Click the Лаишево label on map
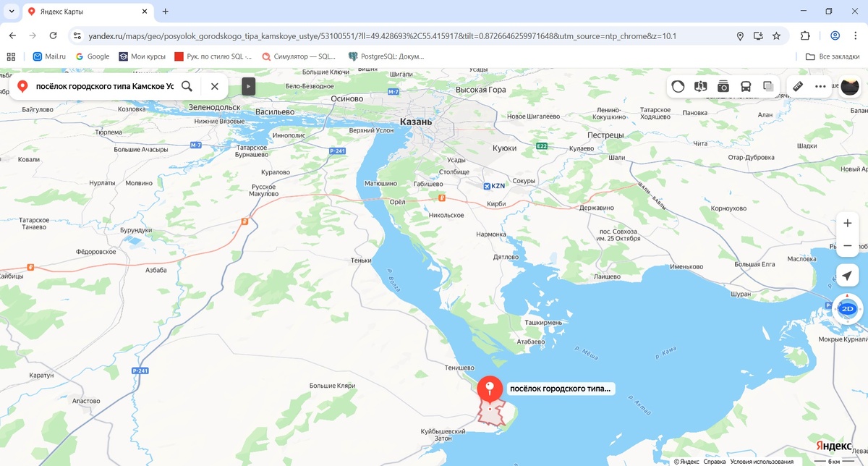Image resolution: width=868 pixels, height=466 pixels. coord(607,276)
